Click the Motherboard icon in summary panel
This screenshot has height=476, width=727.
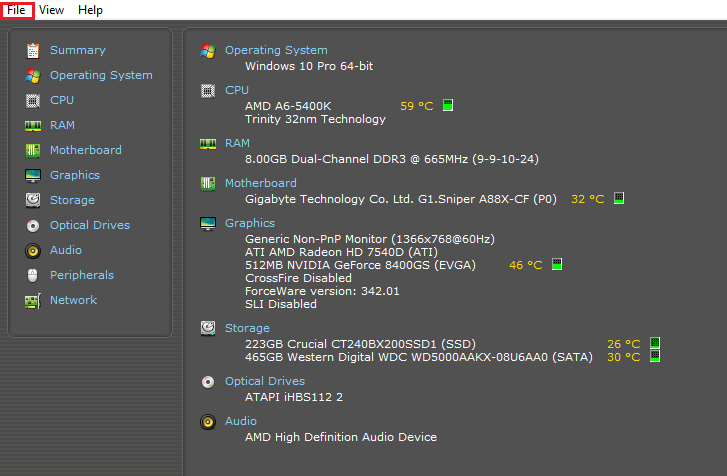tap(208, 184)
